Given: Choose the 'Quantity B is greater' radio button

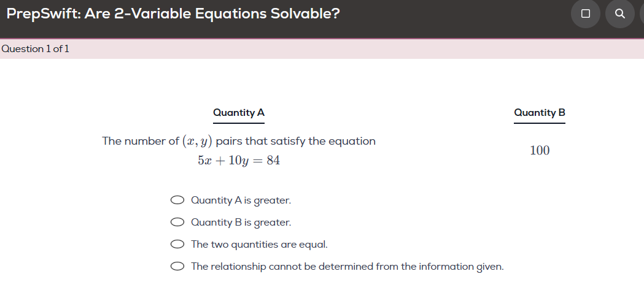Looking at the screenshot, I should click(x=177, y=222).
